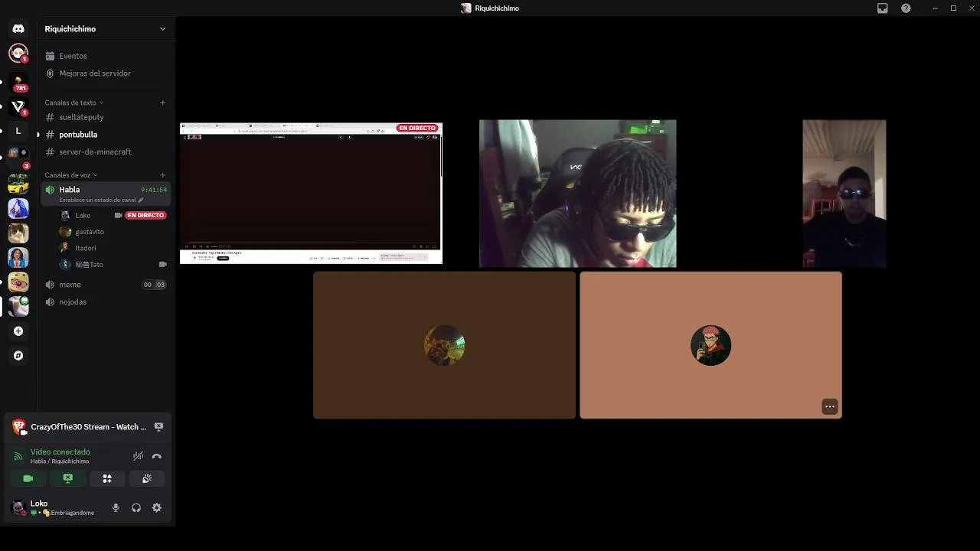980x551 pixels.
Task: Select the salmon Itadori participant tile
Action: 710,345
